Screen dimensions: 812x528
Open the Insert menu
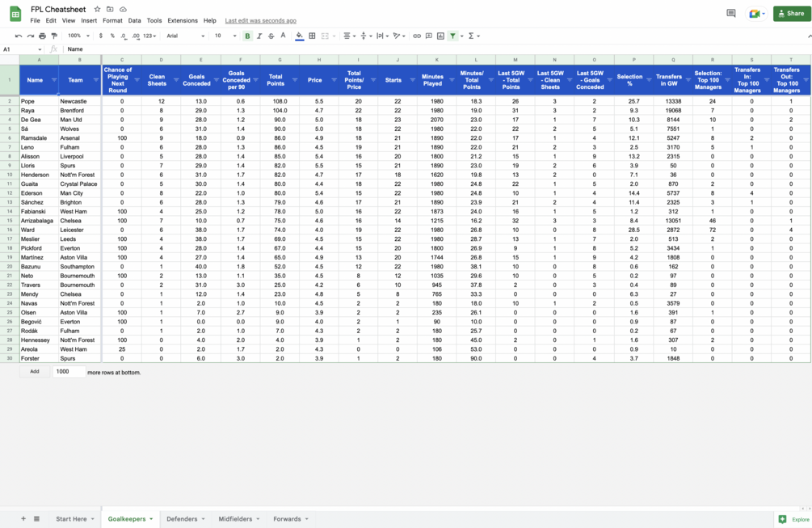pos(89,21)
